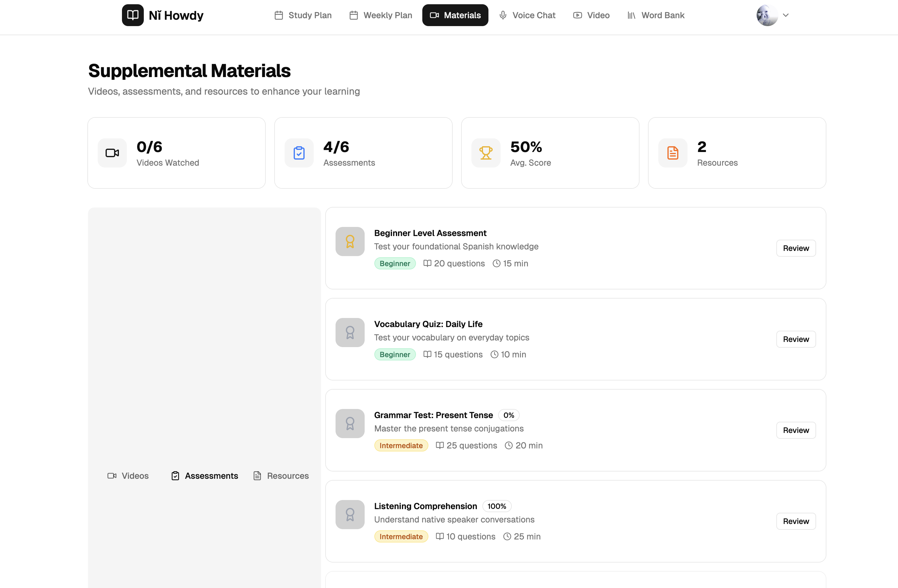Expand the profile menu chevron
Viewport: 898px width, 588px height.
[x=785, y=15]
